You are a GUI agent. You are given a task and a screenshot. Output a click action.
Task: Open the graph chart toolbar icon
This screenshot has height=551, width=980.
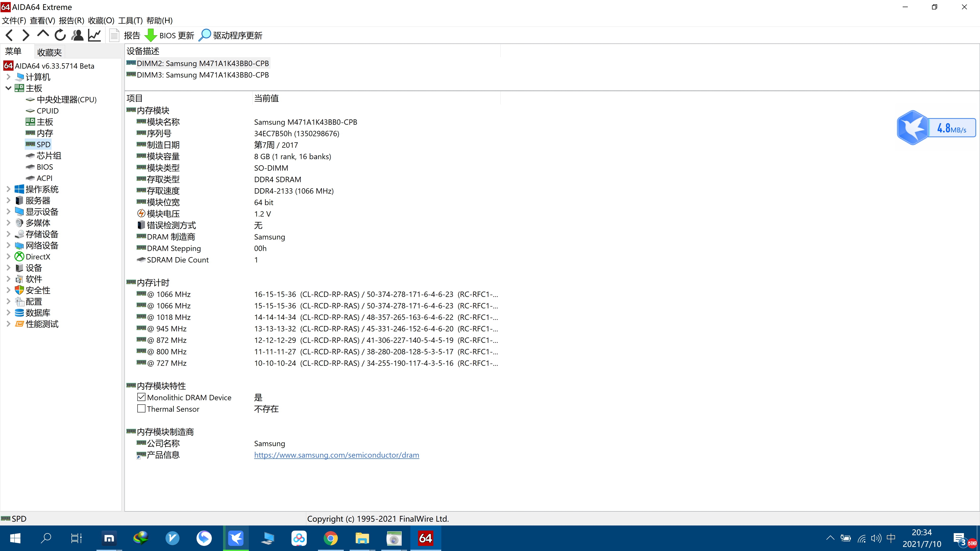tap(94, 35)
